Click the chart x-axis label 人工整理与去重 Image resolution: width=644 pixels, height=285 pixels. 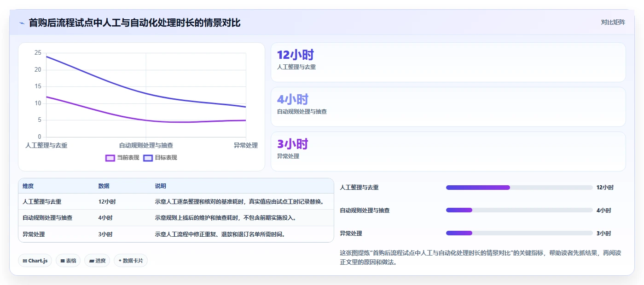[46, 145]
